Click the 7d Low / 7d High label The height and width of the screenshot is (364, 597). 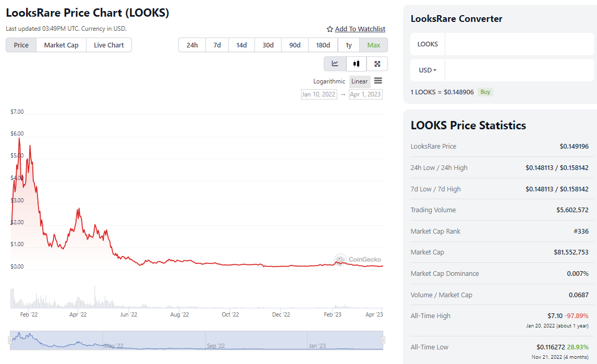coord(435,189)
